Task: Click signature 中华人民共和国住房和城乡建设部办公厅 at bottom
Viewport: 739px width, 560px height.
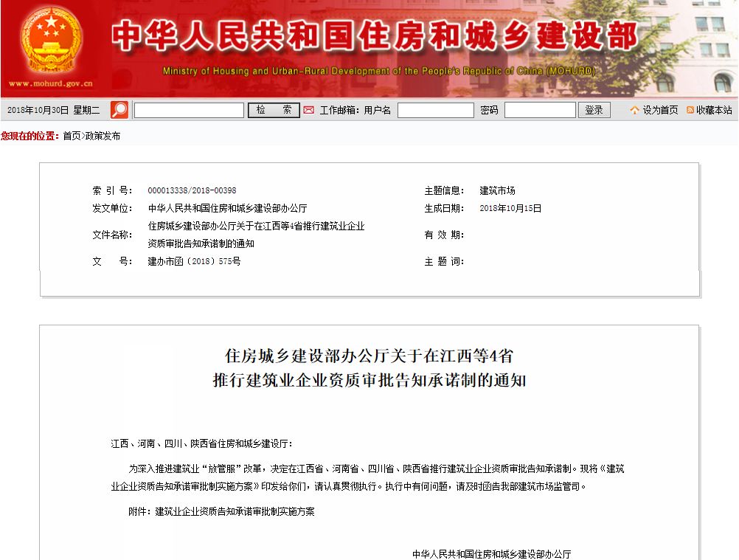Action: click(x=492, y=554)
